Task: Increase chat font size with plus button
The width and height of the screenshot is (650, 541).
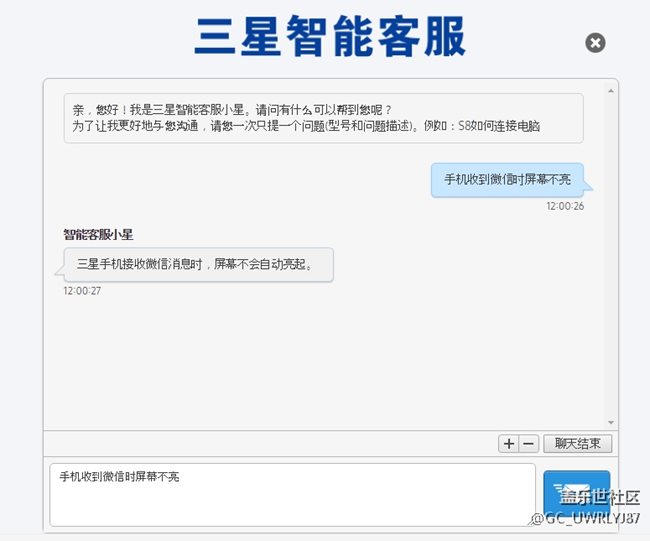Action: click(x=509, y=444)
